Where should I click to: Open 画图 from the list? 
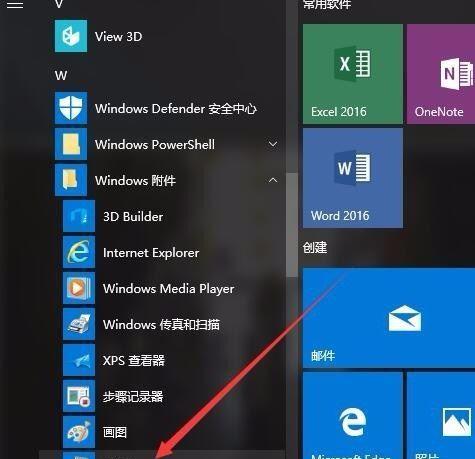[115, 433]
